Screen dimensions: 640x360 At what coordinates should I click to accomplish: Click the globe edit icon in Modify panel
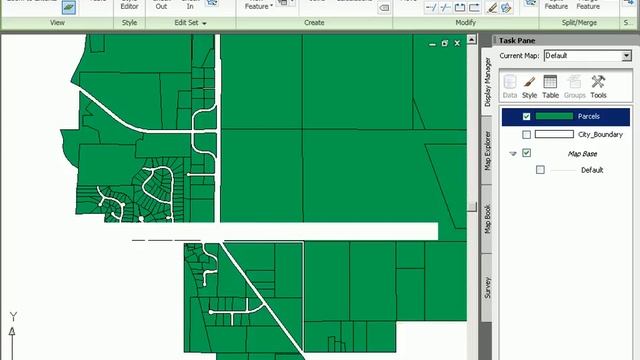pyautogui.click(x=506, y=7)
